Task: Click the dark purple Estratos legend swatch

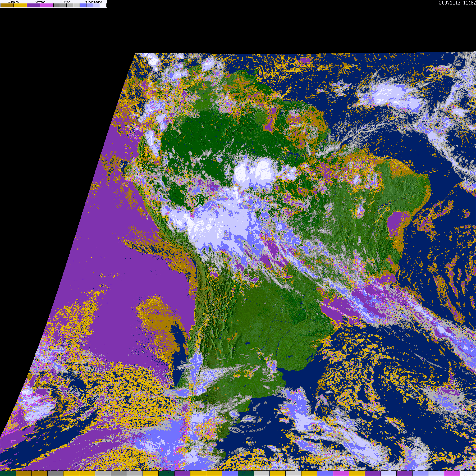Action: click(x=34, y=5)
